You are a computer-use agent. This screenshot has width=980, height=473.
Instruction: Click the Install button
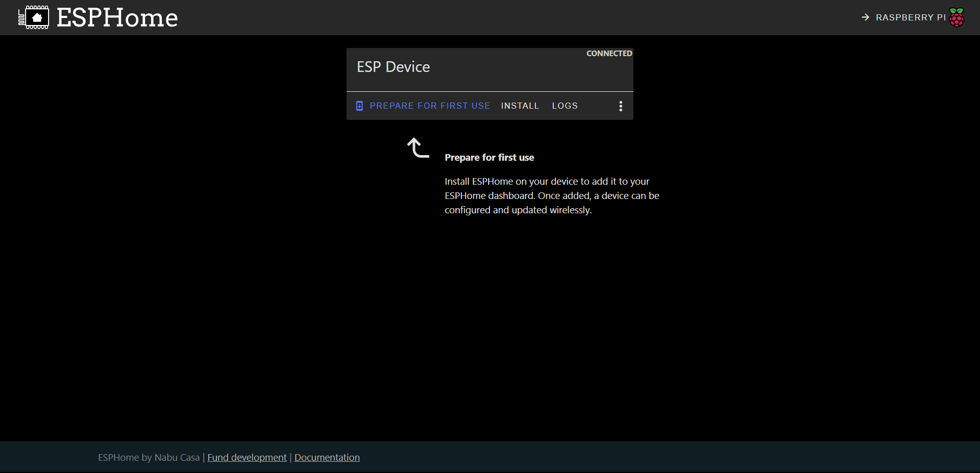pyautogui.click(x=520, y=106)
